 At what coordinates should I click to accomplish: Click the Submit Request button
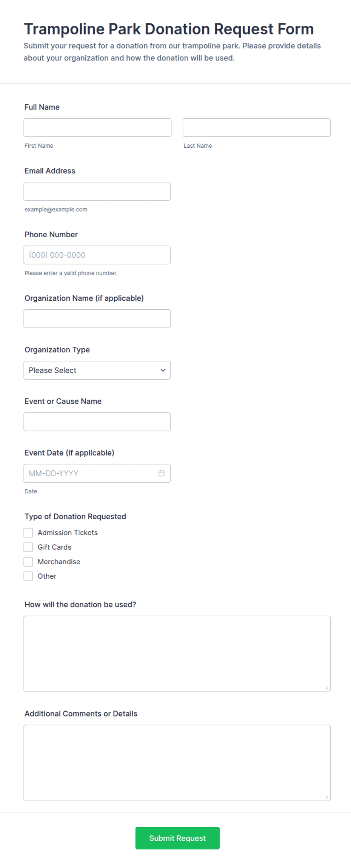click(x=177, y=838)
